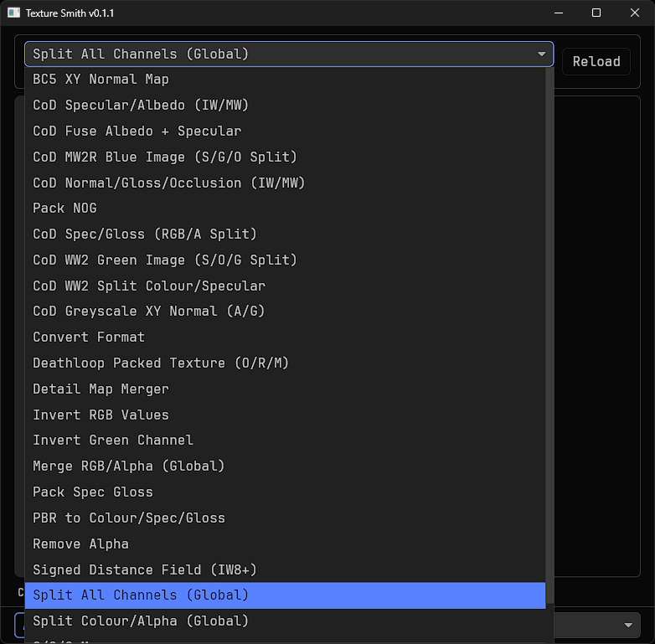Select CoD WW2 Split Colour/Specular
The image size is (655, 644).
pyautogui.click(x=286, y=286)
